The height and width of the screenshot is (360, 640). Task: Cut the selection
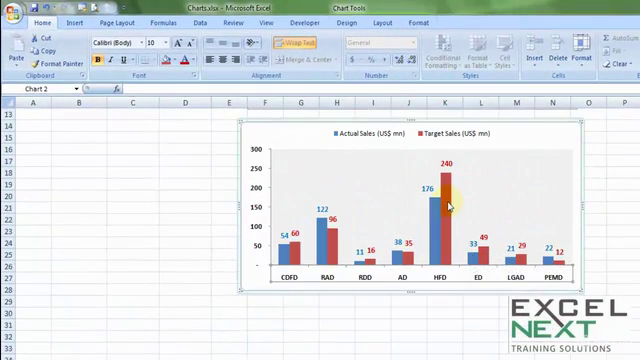[x=41, y=38]
